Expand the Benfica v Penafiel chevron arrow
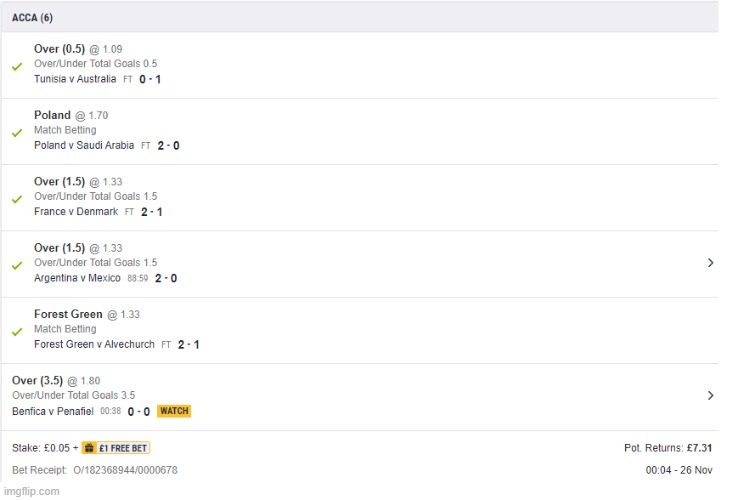The image size is (738, 500). pos(710,396)
